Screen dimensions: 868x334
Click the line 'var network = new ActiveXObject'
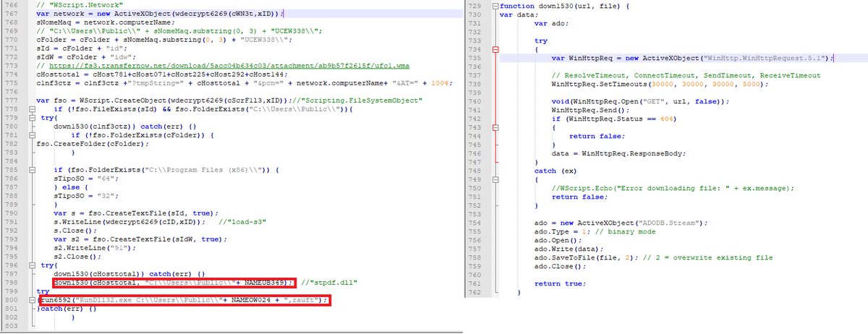[x=160, y=14]
